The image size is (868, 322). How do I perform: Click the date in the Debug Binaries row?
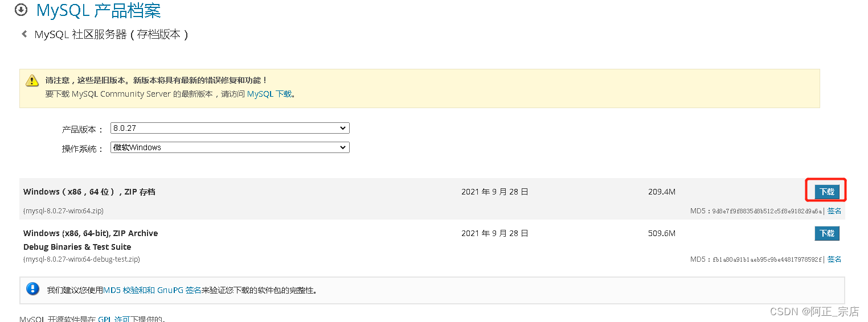click(x=495, y=233)
